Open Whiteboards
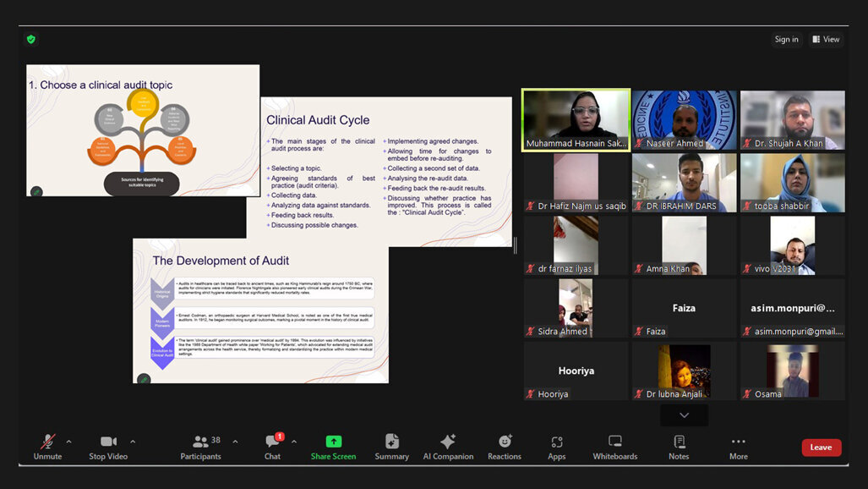The height and width of the screenshot is (489, 868). click(x=614, y=447)
